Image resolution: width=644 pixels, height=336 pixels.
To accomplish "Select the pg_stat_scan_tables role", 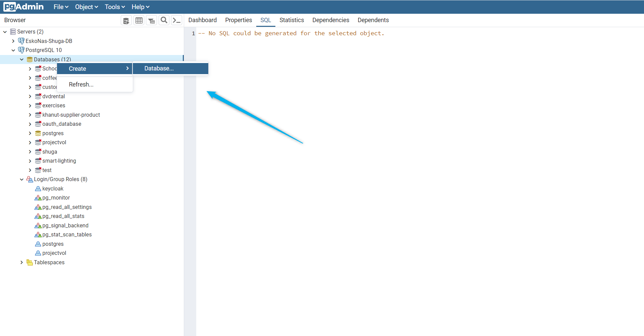I will click(x=67, y=234).
